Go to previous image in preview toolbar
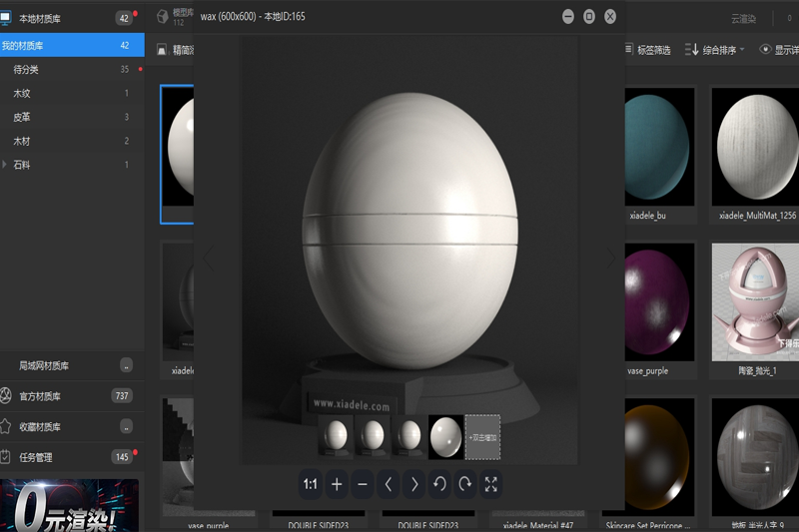The height and width of the screenshot is (532, 799). (x=389, y=484)
